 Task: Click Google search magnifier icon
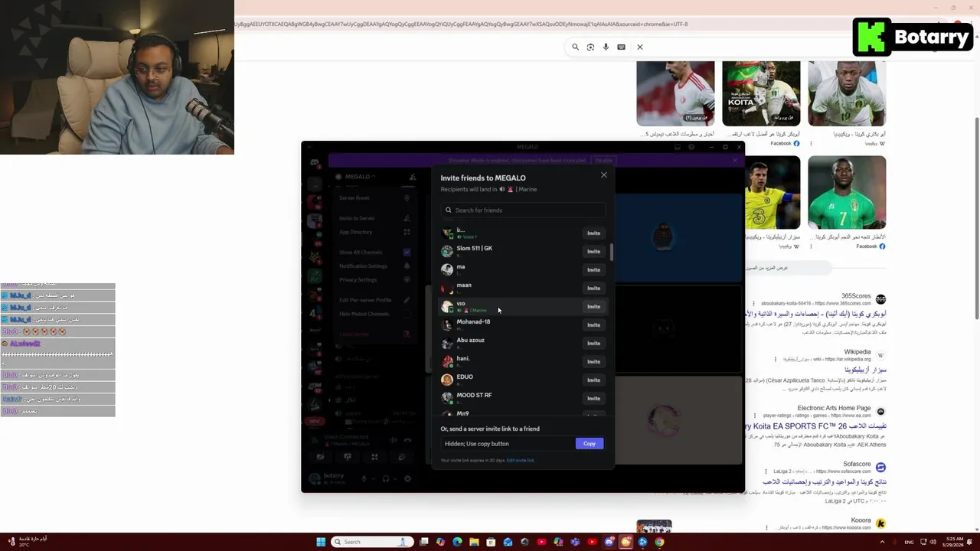(x=576, y=47)
